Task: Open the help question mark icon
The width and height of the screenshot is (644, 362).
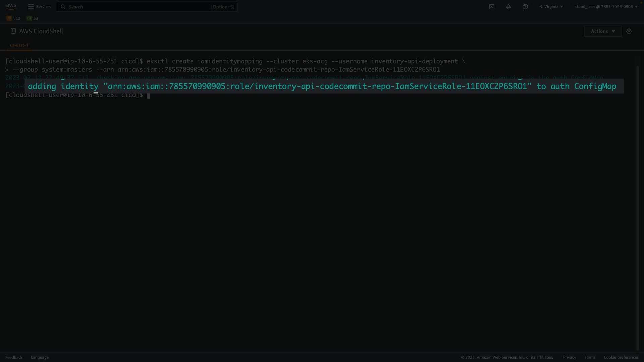Action: point(525,7)
